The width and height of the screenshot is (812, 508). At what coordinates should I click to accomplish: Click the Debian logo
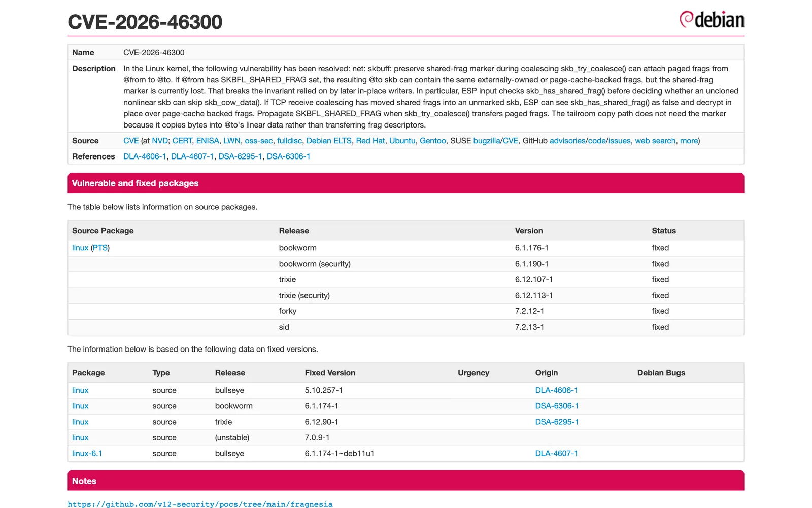click(712, 19)
